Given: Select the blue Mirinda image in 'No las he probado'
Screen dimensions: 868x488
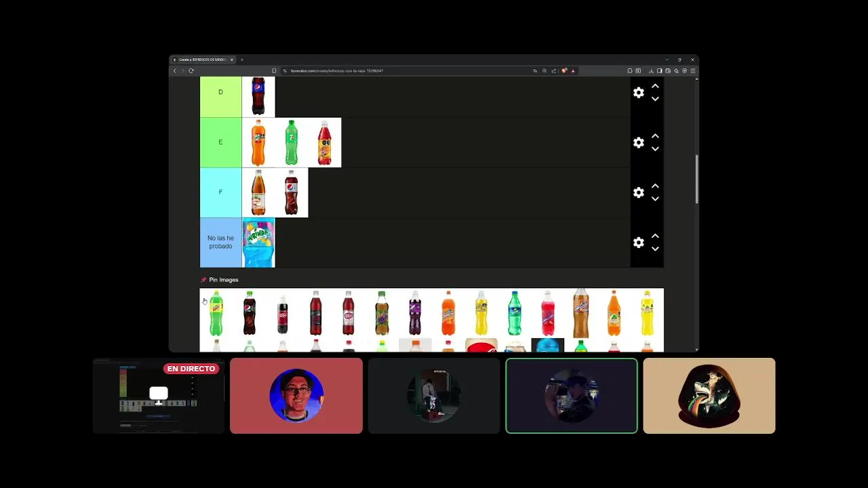Looking at the screenshot, I should pyautogui.click(x=258, y=242).
